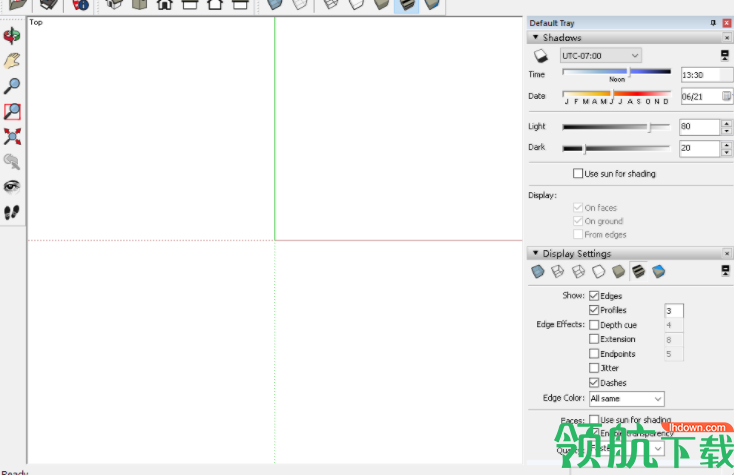Image resolution: width=734 pixels, height=475 pixels.
Task: Enable the Endpoints checkbox
Action: click(x=594, y=354)
